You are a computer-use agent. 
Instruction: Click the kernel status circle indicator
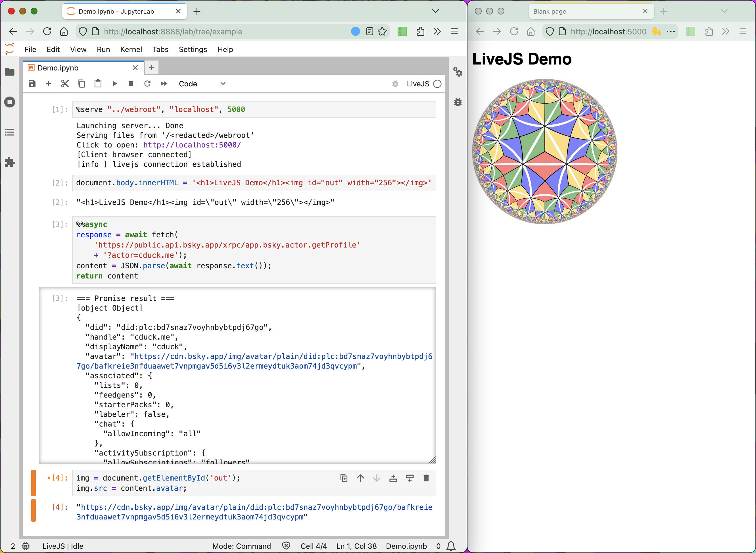(438, 84)
